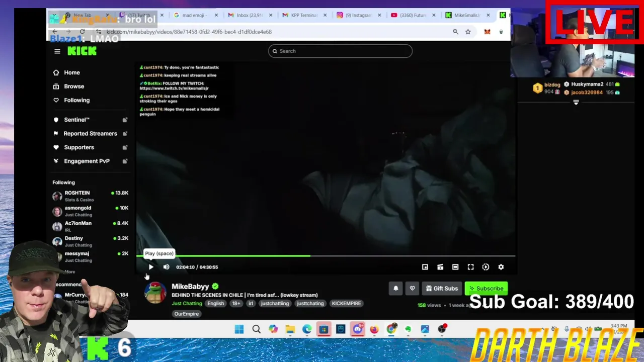Switch to MikeSmallsJr Kick tab
Viewport: 644px width, 362px height.
pos(467,15)
